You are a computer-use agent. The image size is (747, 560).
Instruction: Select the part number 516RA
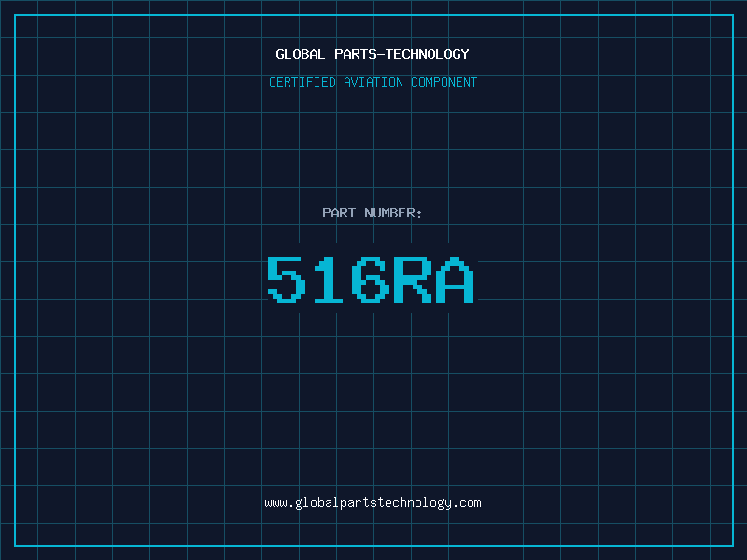pos(371,279)
